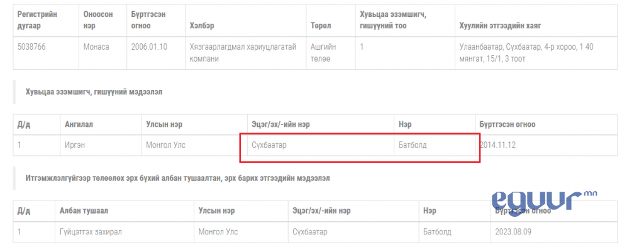
Task: Select the date 2014.11.12 cell
Action: 497,145
